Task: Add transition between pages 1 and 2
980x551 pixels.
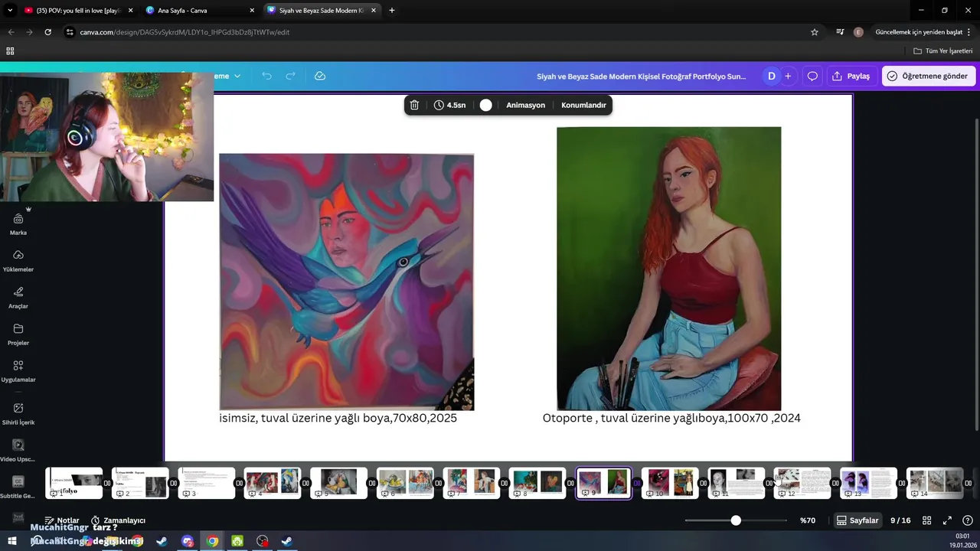Action: coord(107,483)
